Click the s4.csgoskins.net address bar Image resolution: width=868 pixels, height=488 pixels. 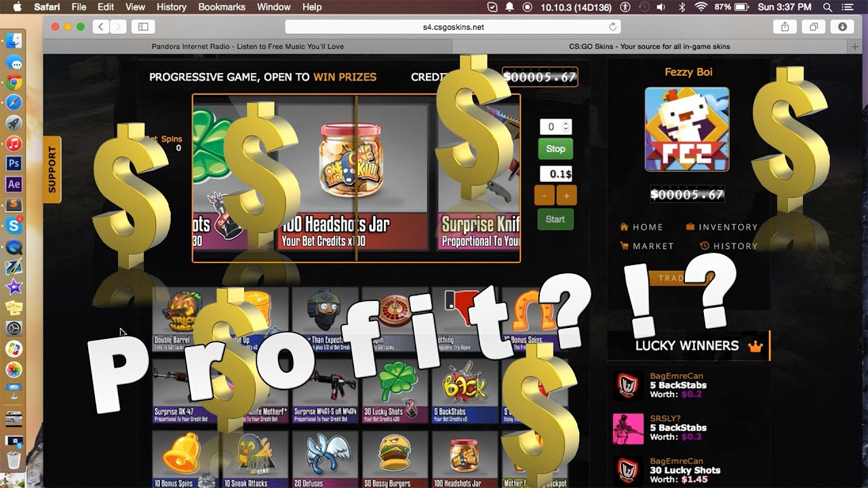453,27
